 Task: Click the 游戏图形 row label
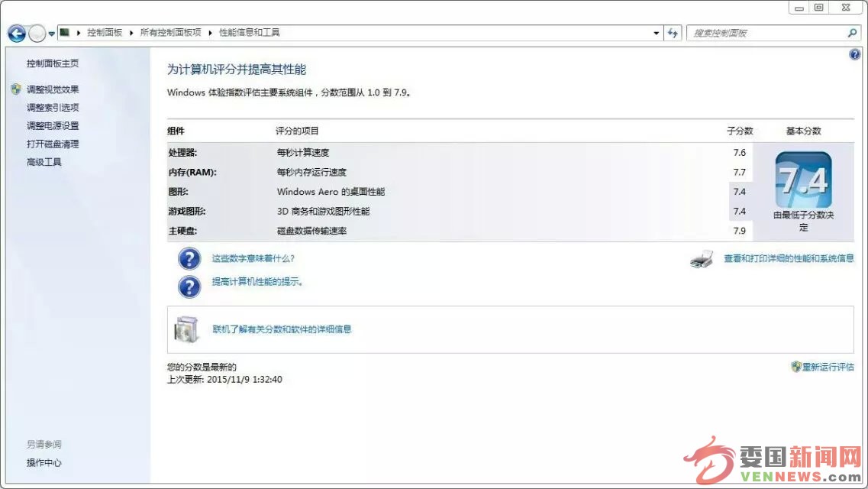point(187,212)
